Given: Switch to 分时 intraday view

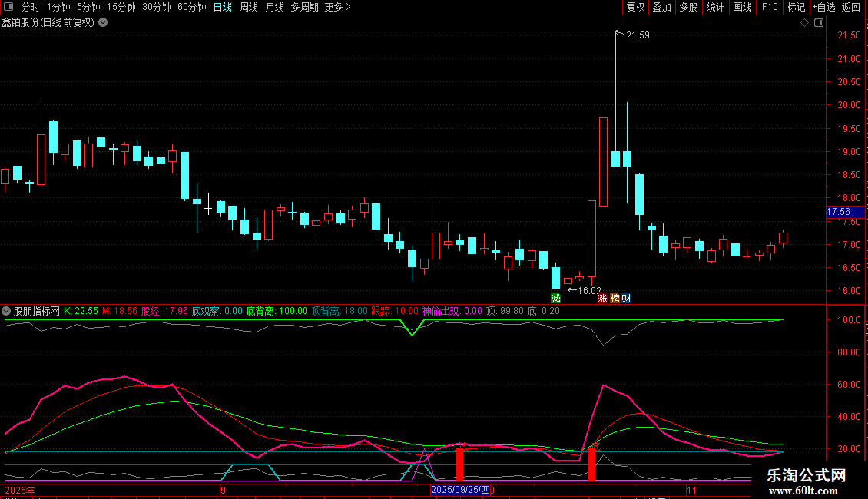Looking at the screenshot, I should (30, 8).
